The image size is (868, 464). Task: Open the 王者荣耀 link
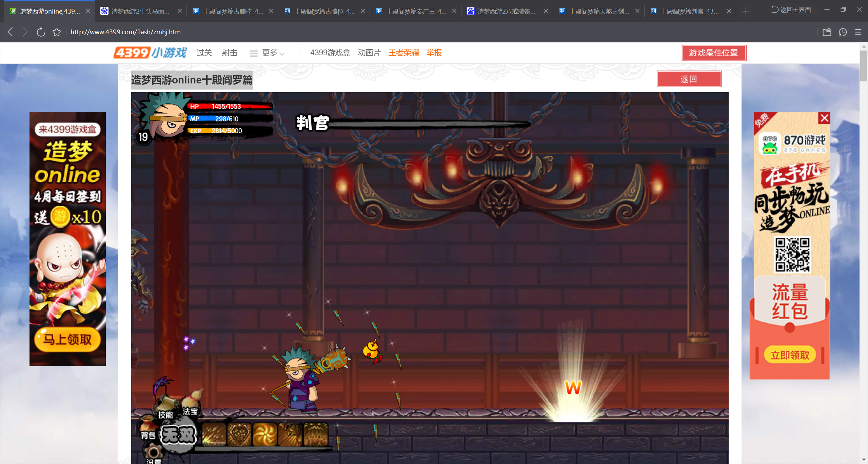[x=403, y=53]
